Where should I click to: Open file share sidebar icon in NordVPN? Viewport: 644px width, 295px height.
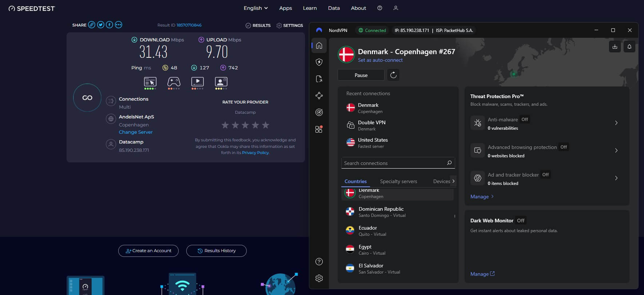[x=319, y=79]
